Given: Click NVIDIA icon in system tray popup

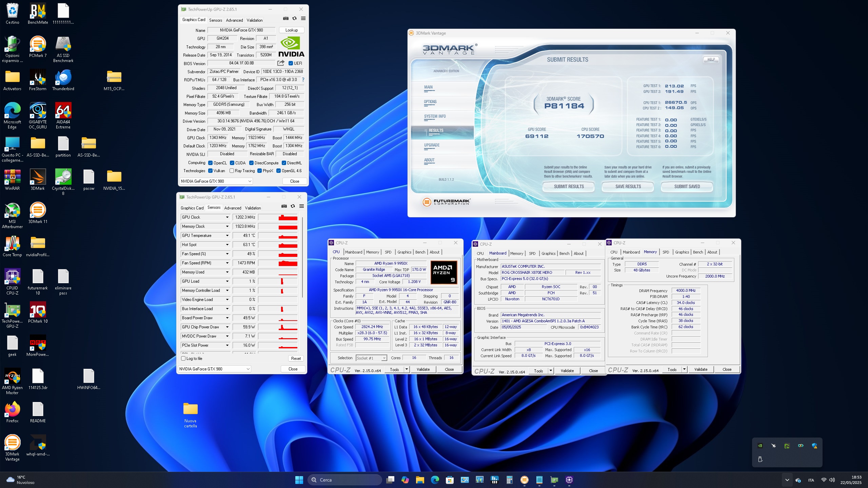Looking at the screenshot, I should (760, 446).
